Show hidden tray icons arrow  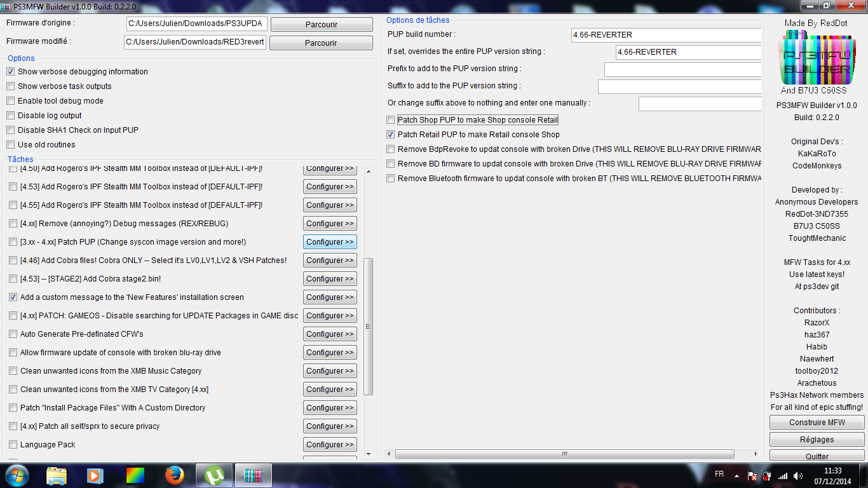coord(736,475)
